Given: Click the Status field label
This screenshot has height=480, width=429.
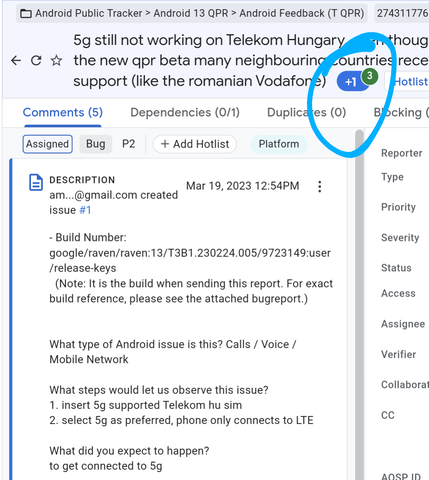Looking at the screenshot, I should click(x=396, y=268).
